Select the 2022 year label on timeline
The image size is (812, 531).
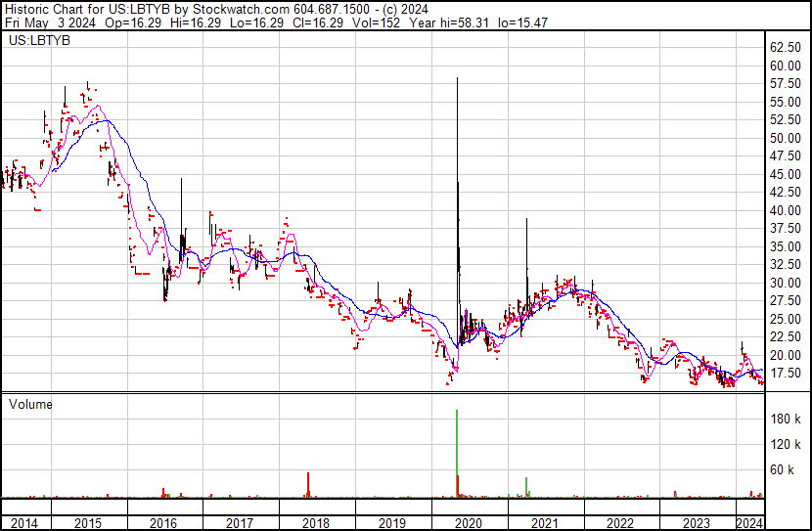(x=620, y=523)
